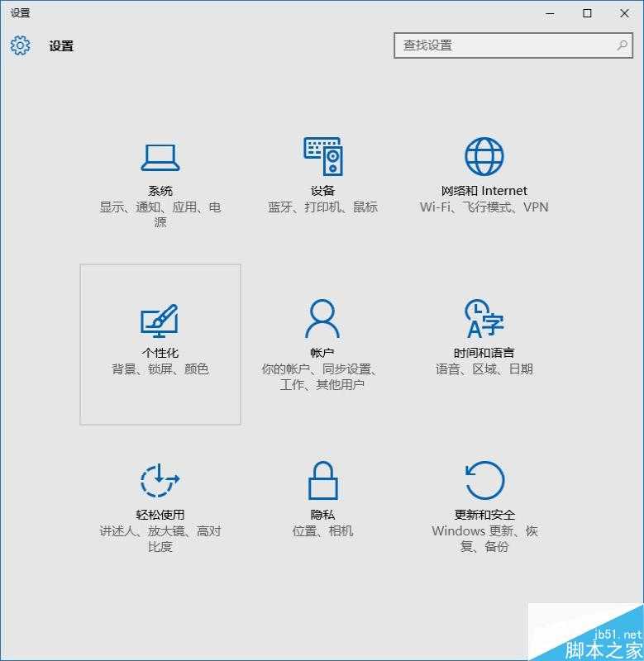Click the 个性化 title text
The image size is (644, 661).
click(x=160, y=353)
